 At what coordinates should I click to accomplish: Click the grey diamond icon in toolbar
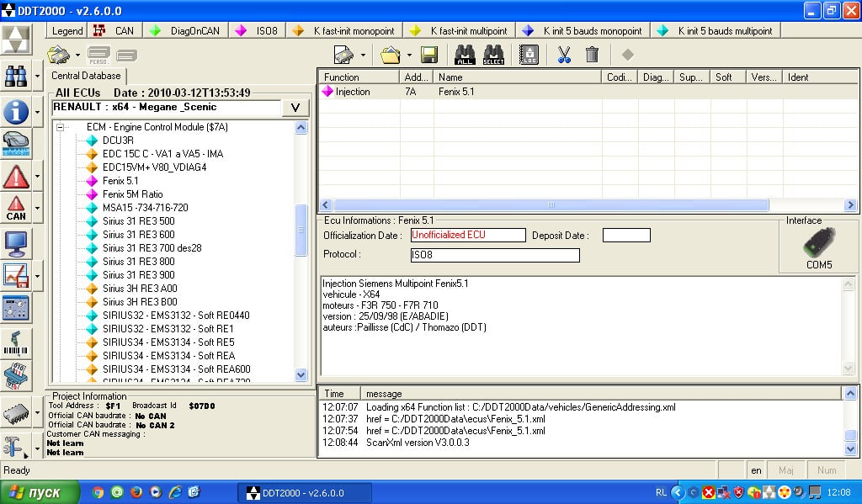coord(628,55)
